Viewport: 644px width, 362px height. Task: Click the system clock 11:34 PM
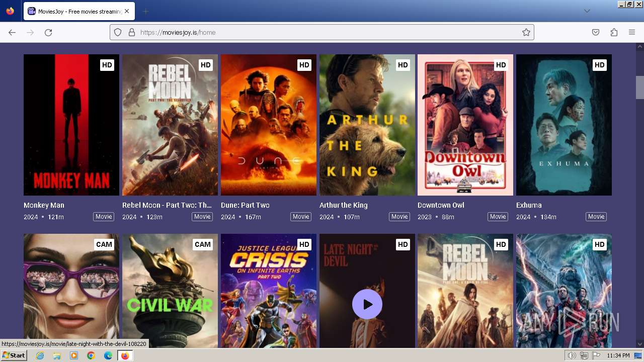pyautogui.click(x=618, y=355)
